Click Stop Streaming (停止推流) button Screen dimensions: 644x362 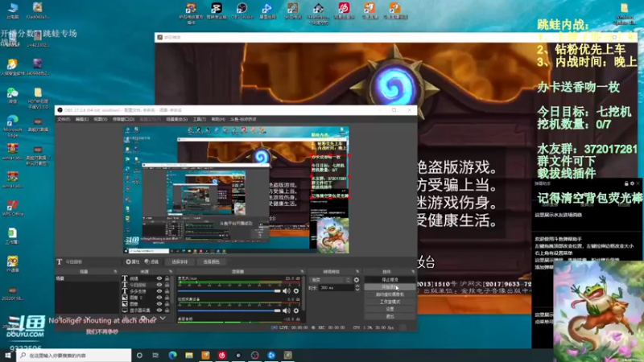(390, 279)
